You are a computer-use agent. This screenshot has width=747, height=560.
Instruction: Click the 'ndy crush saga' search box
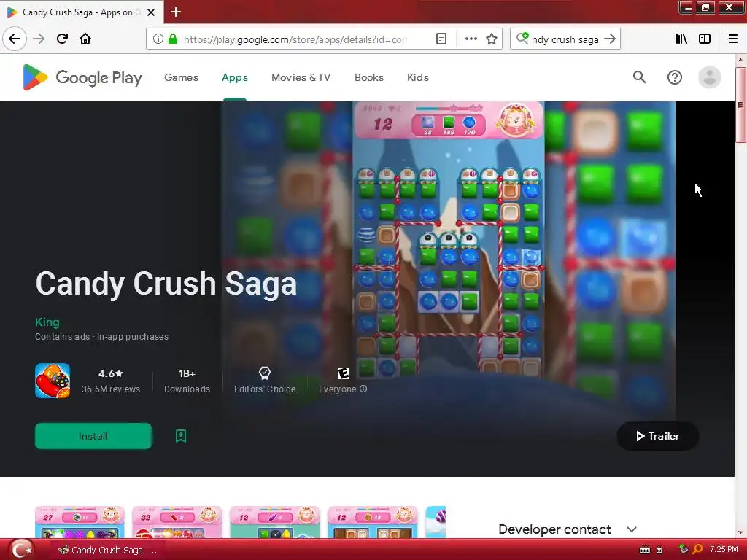point(565,39)
